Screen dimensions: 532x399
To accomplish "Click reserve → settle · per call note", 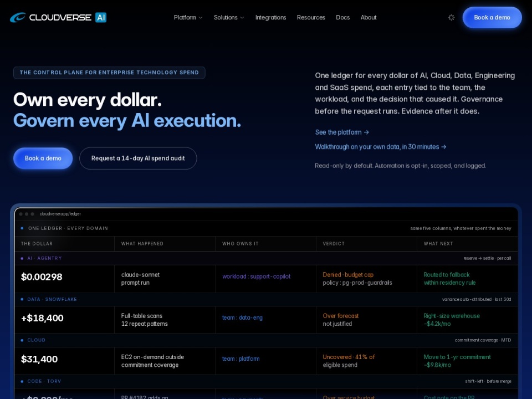I will coord(487,258).
